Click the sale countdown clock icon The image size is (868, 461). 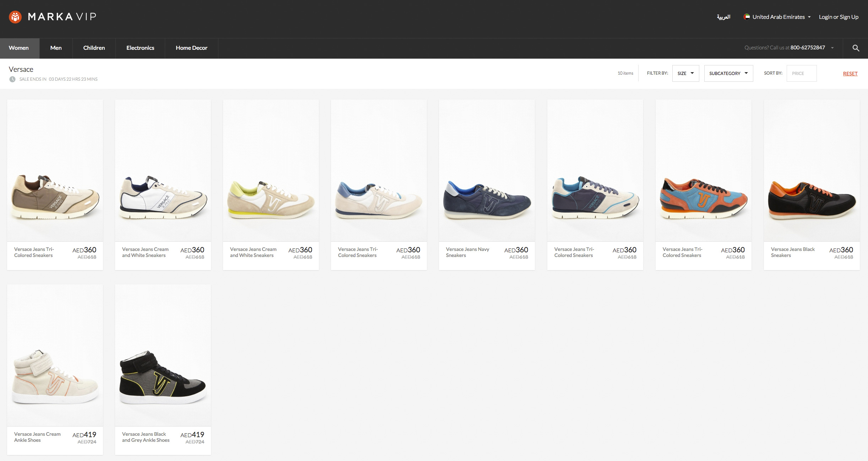click(12, 79)
